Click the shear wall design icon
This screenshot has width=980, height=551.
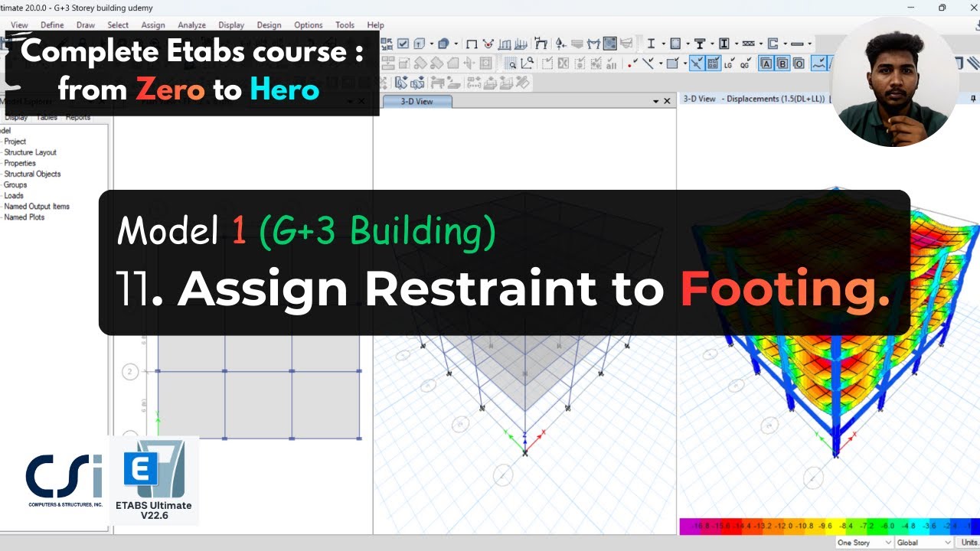773,44
